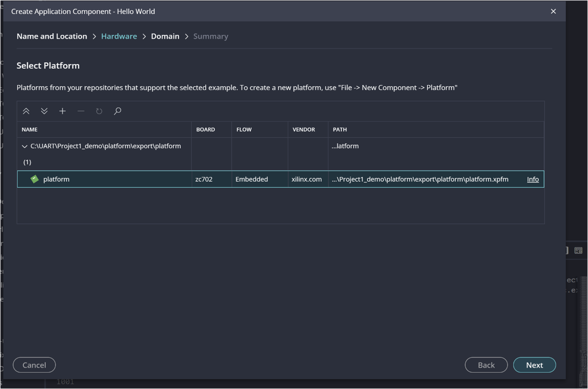588x389 pixels.
Task: Remove the selected platform repository
Action: coord(81,111)
